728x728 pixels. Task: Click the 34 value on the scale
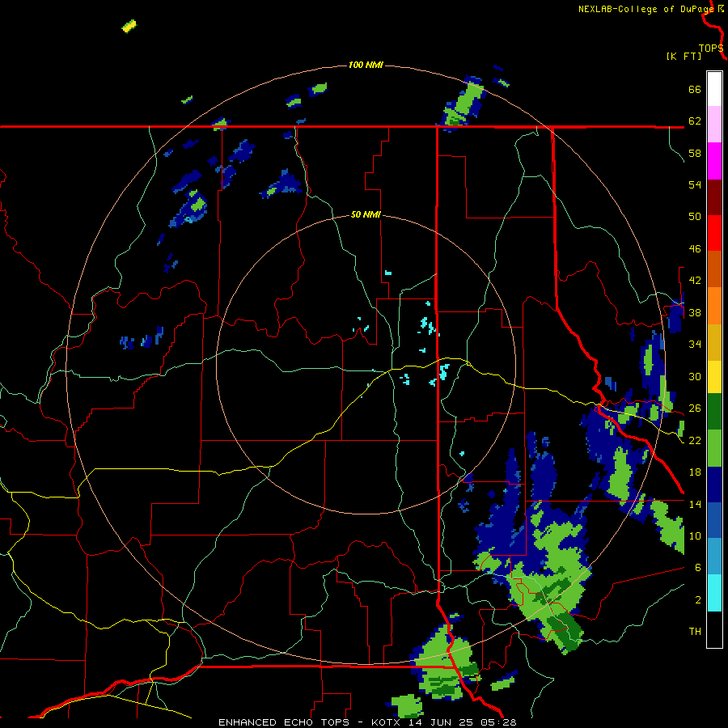pos(695,345)
